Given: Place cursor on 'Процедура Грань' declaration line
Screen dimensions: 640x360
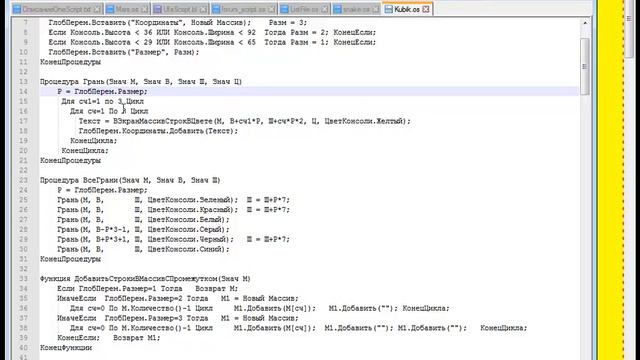Looking at the screenshot, I should (x=141, y=82).
